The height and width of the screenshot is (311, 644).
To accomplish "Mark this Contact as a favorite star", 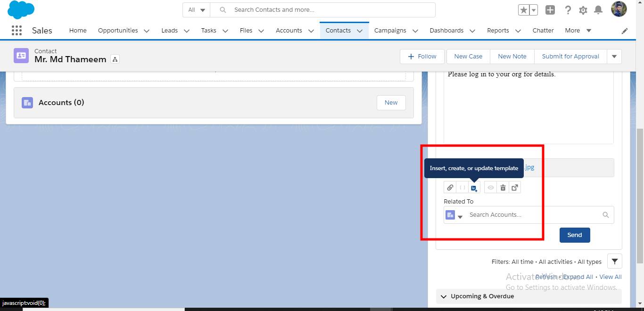I will coord(525,9).
